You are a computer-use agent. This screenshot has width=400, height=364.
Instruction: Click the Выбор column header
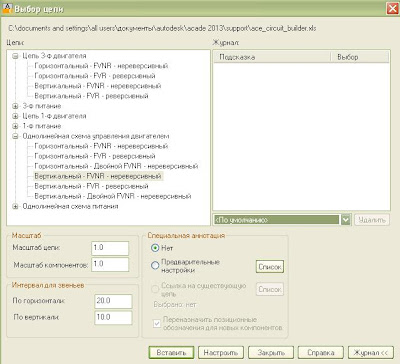click(360, 57)
